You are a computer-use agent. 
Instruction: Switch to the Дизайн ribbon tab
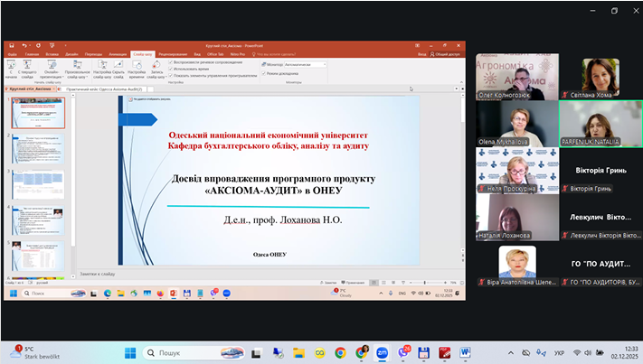click(71, 54)
